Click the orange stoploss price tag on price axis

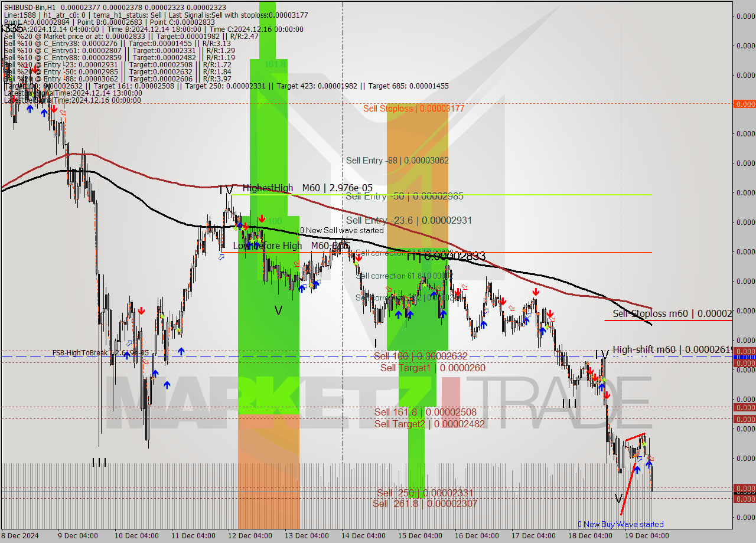[744, 104]
